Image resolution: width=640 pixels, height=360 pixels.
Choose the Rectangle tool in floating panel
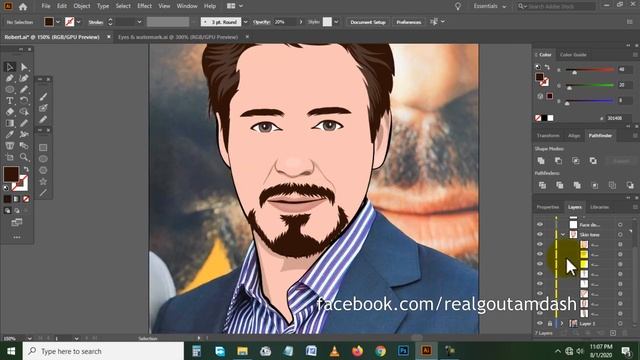tap(43, 148)
